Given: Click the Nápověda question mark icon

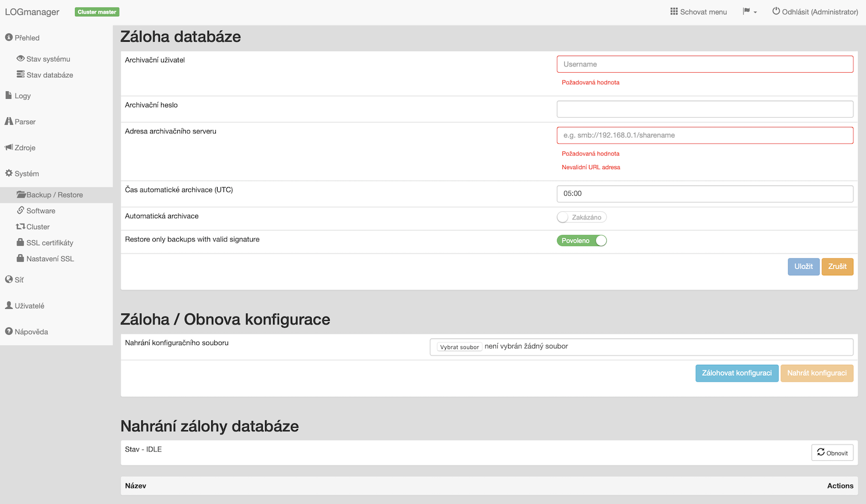Looking at the screenshot, I should 9,331.
